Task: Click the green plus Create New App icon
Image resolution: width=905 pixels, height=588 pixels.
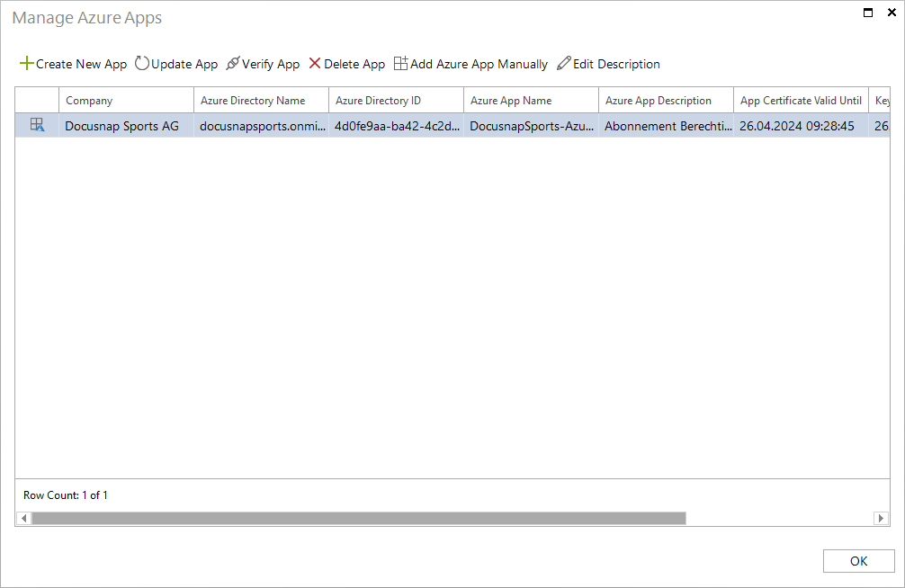Action: 27,64
